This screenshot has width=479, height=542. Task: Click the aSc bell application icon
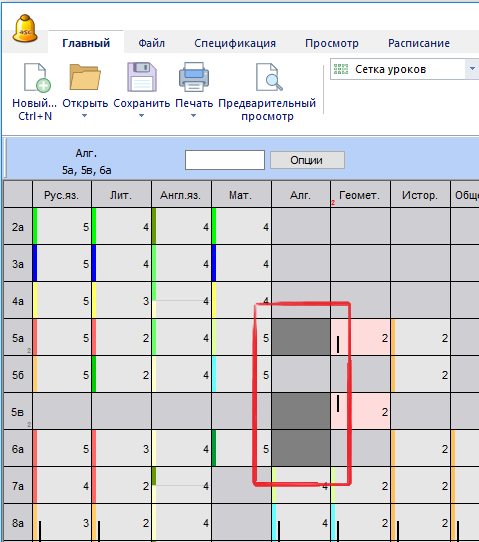point(25,28)
